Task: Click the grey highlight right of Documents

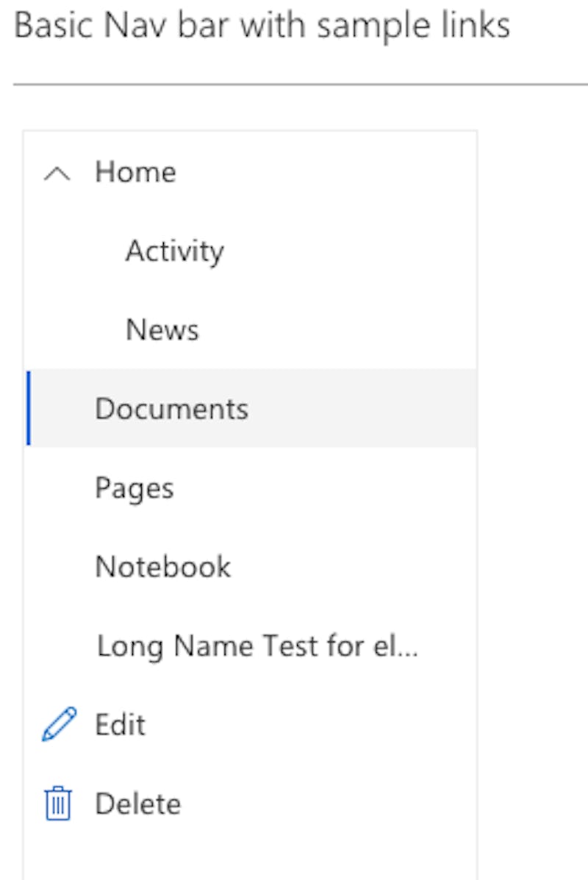Action: coord(367,409)
